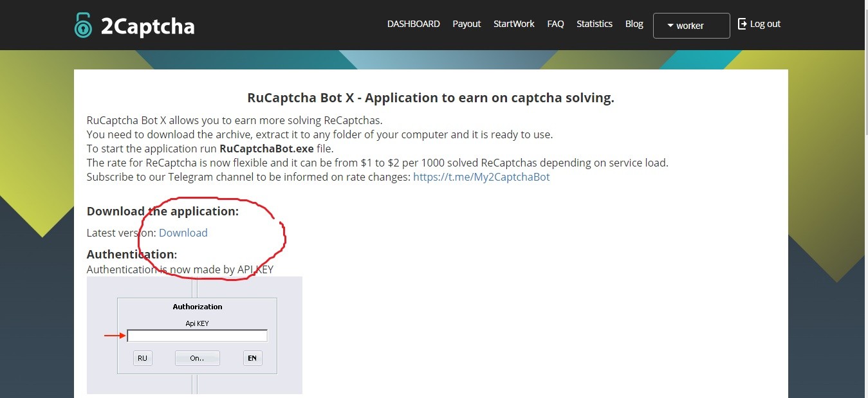
Task: Click the Log out door icon
Action: point(742,24)
